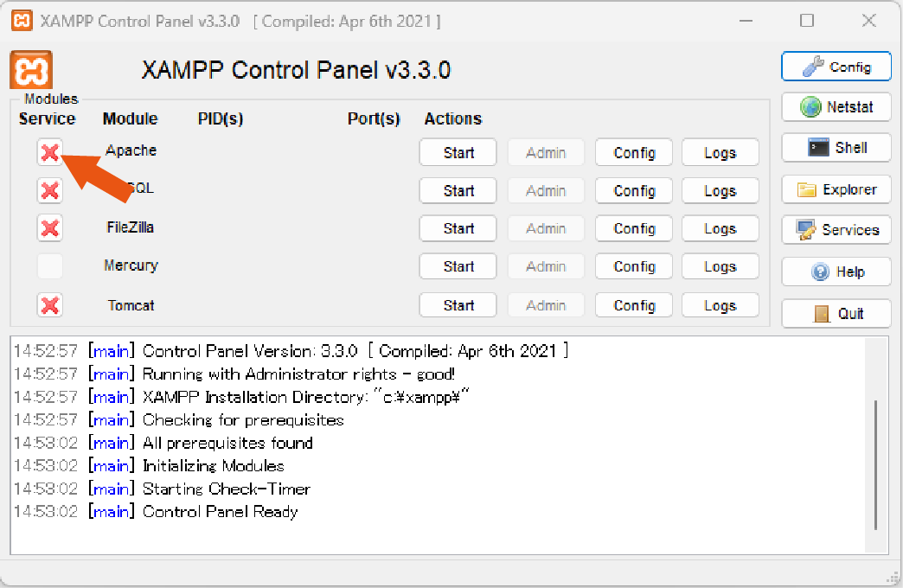The height and width of the screenshot is (588, 903).
Task: Open Logs for the Tomcat module
Action: [720, 305]
